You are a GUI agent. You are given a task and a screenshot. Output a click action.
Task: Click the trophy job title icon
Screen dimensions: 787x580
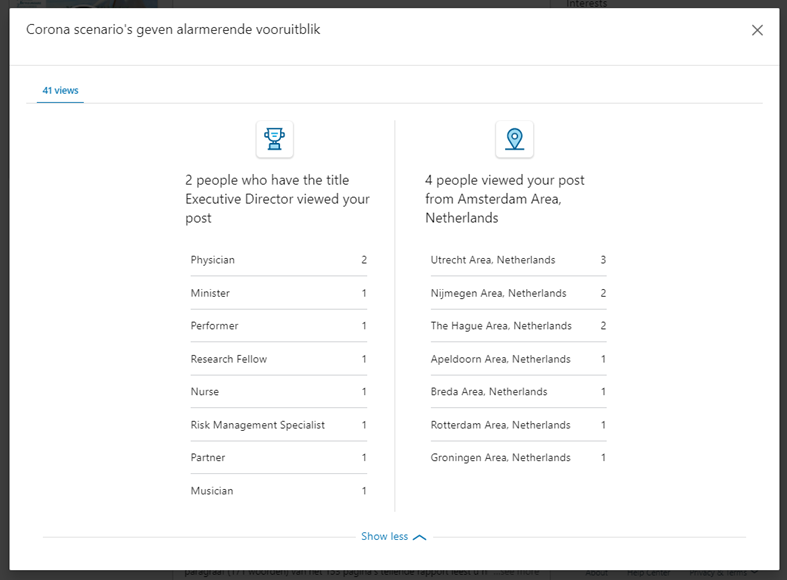click(275, 139)
